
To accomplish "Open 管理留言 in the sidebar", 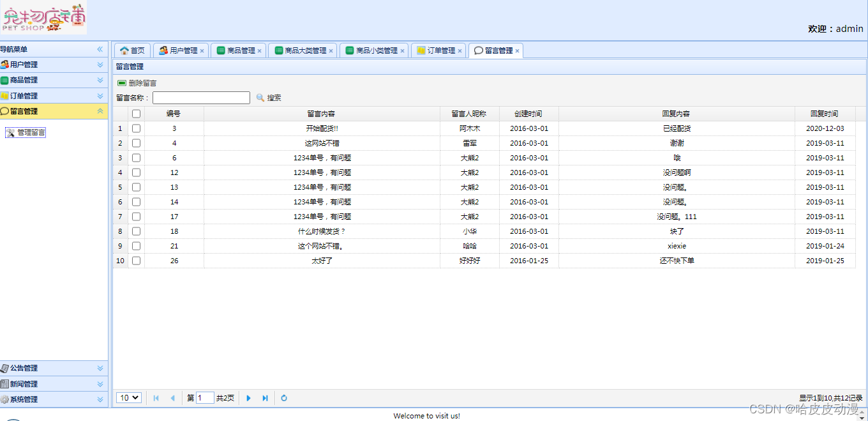I will (26, 132).
